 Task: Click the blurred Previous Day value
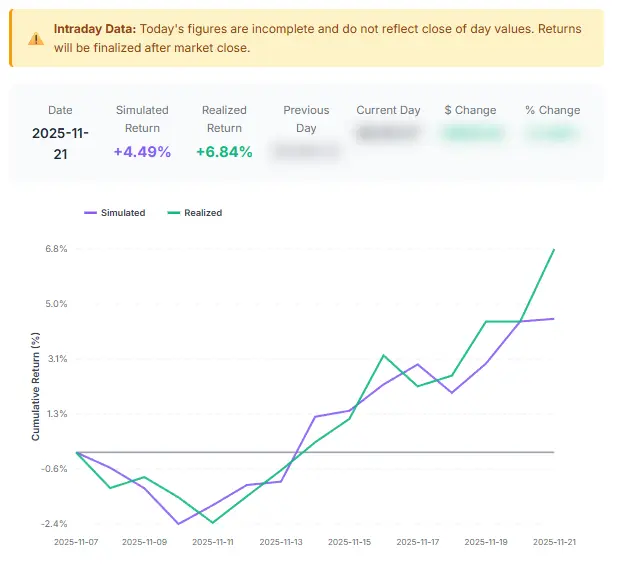point(306,152)
